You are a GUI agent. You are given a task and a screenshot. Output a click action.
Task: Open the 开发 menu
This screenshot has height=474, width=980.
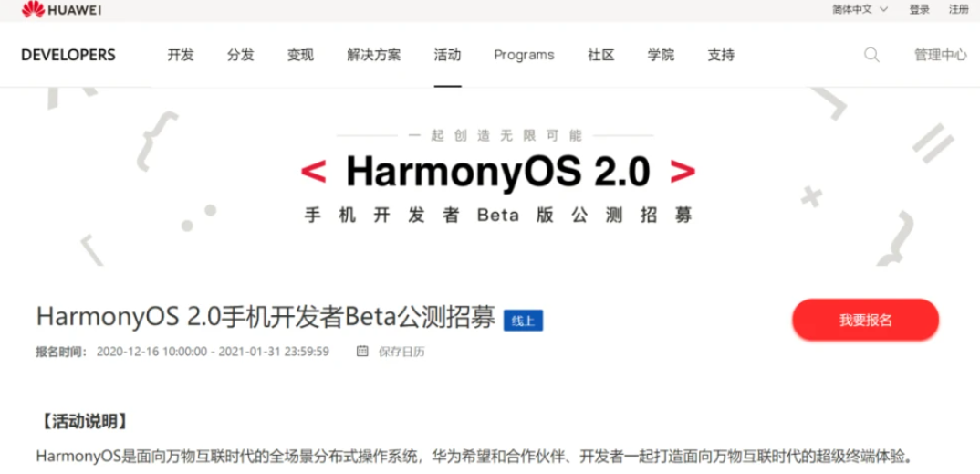[x=181, y=55]
